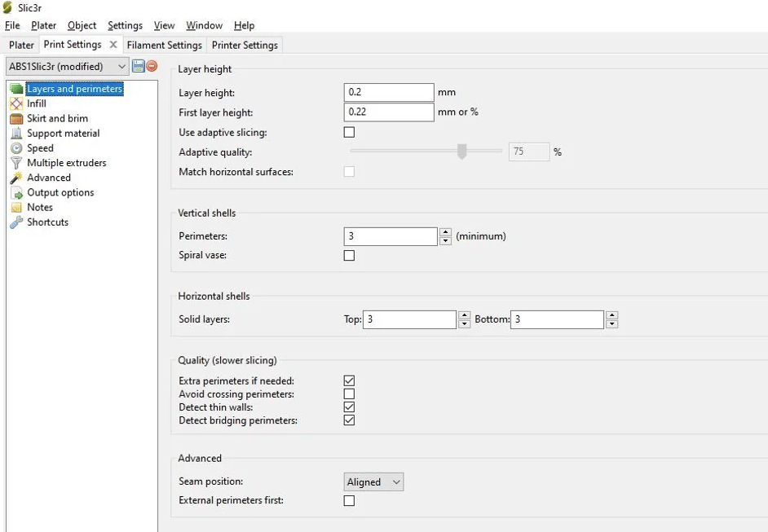
Task: Enable Spiral vase checkbox
Action: [x=349, y=256]
